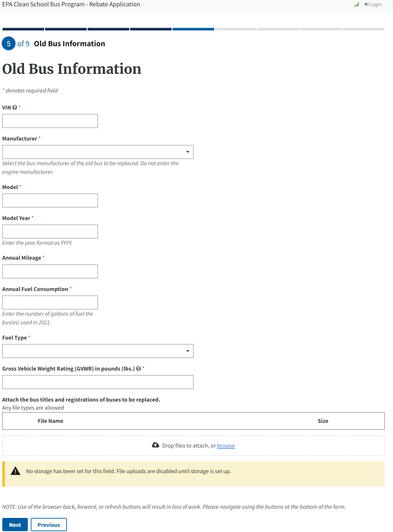This screenshot has height=532, width=393.
Task: Click the signal strength icon in header
Action: click(x=356, y=4)
